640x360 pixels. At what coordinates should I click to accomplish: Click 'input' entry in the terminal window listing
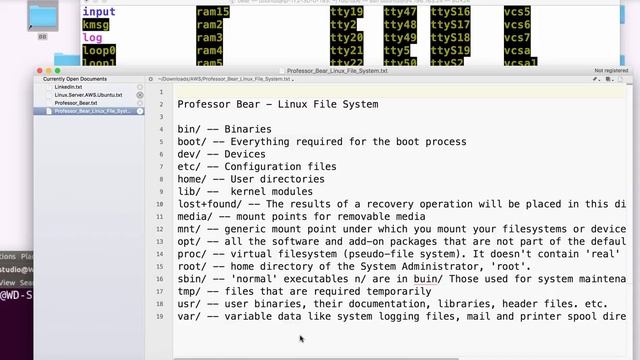pos(99,12)
